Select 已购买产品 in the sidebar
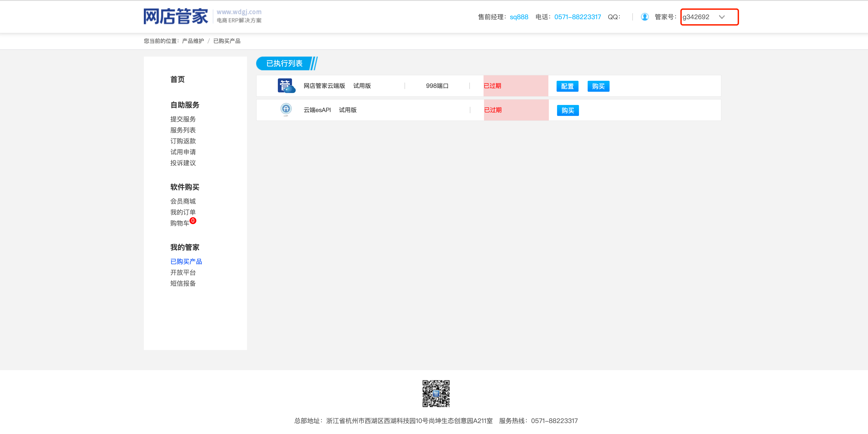868x434 pixels. click(186, 262)
